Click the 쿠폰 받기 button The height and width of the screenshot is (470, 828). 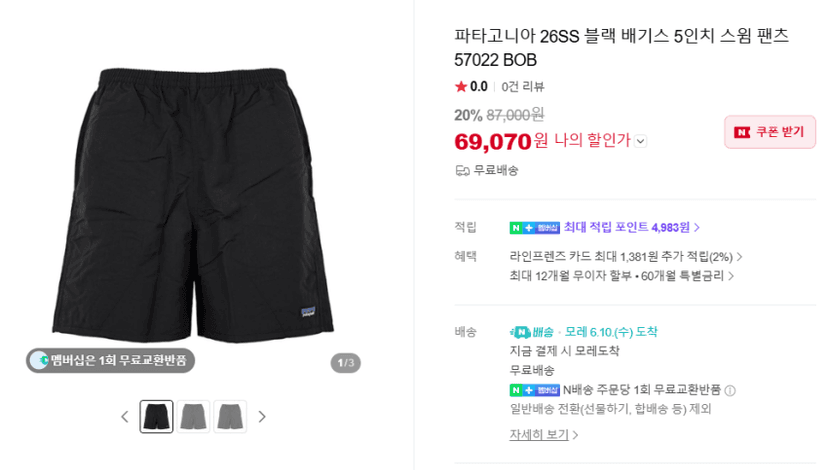770,132
